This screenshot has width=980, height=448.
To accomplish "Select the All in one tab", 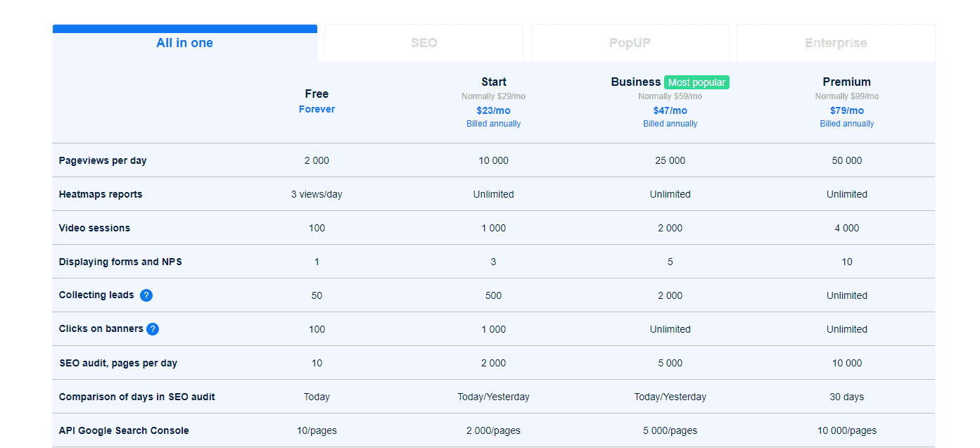I will [184, 43].
